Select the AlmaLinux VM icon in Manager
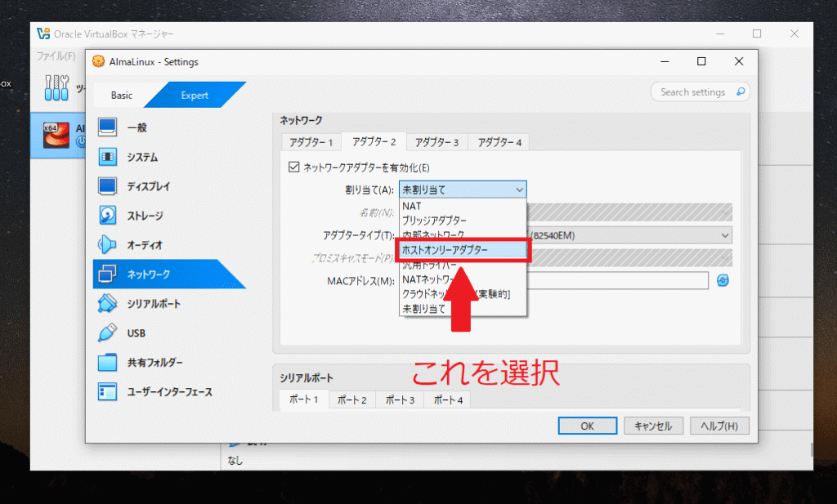The width and height of the screenshot is (837, 504). click(56, 135)
